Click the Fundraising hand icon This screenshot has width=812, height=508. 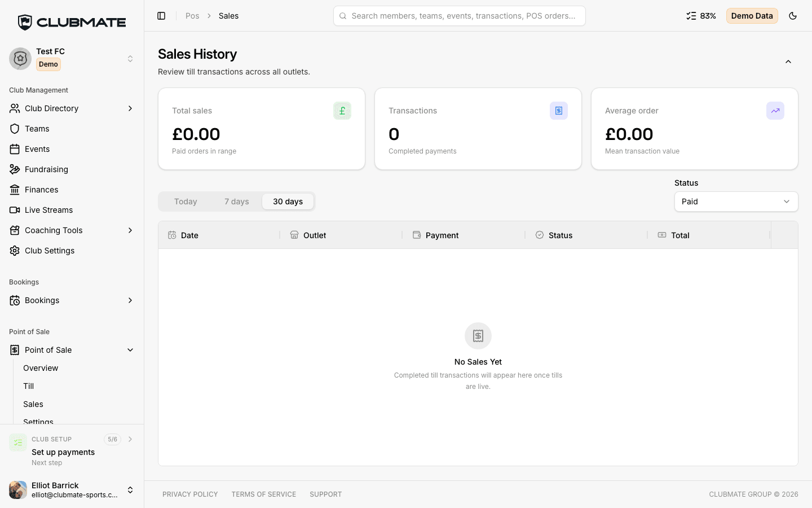(x=15, y=169)
